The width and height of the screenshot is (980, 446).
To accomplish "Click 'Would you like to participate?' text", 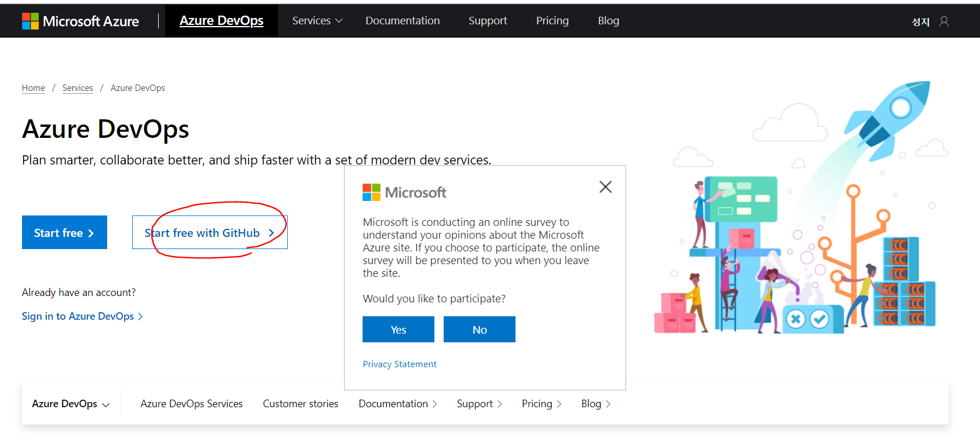I will coord(434,299).
